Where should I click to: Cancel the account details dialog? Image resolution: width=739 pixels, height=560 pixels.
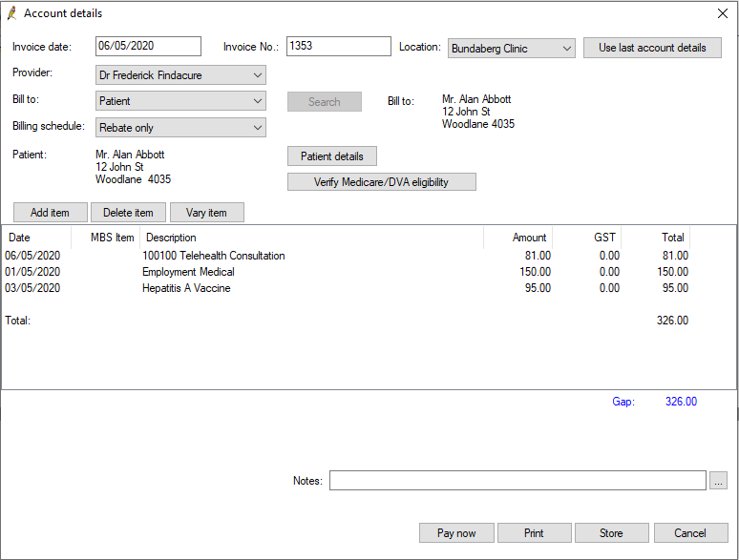(x=690, y=532)
